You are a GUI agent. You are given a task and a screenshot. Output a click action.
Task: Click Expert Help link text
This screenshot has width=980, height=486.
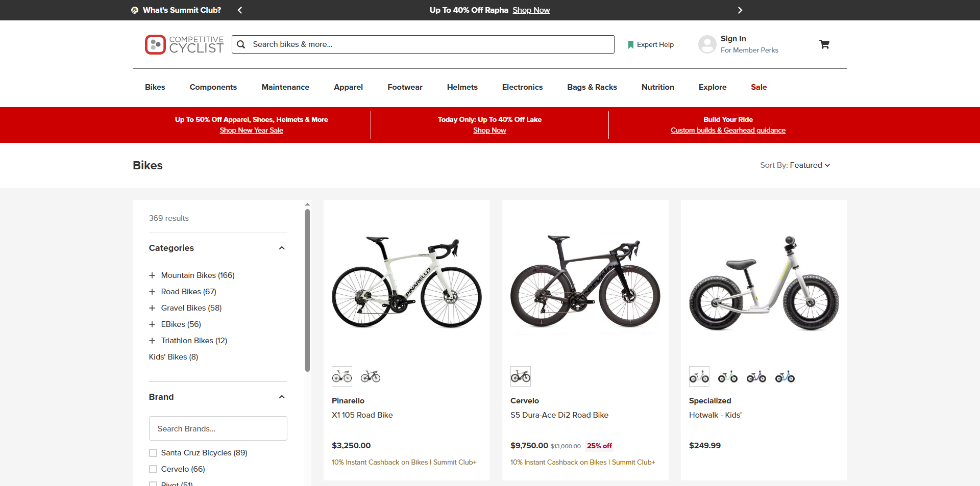(x=655, y=45)
